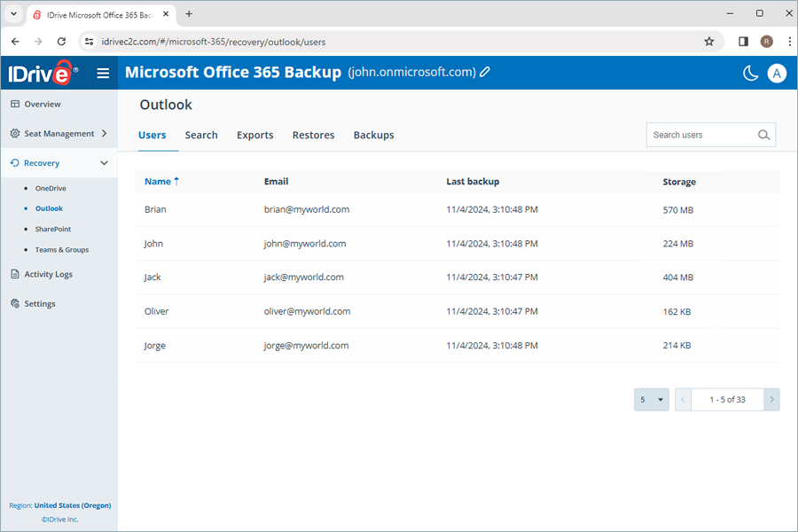The image size is (798, 532).
Task: Switch to the Exports tab
Action: tap(254, 135)
